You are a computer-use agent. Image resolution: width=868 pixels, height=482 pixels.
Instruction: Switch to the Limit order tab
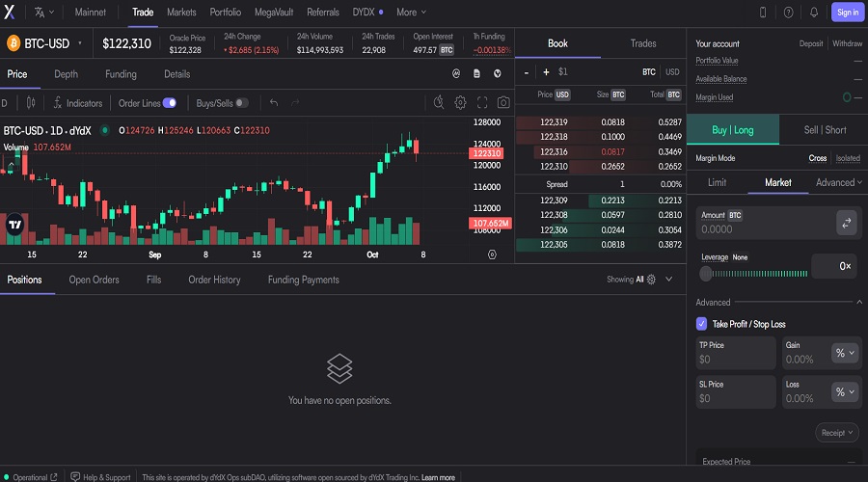click(717, 182)
